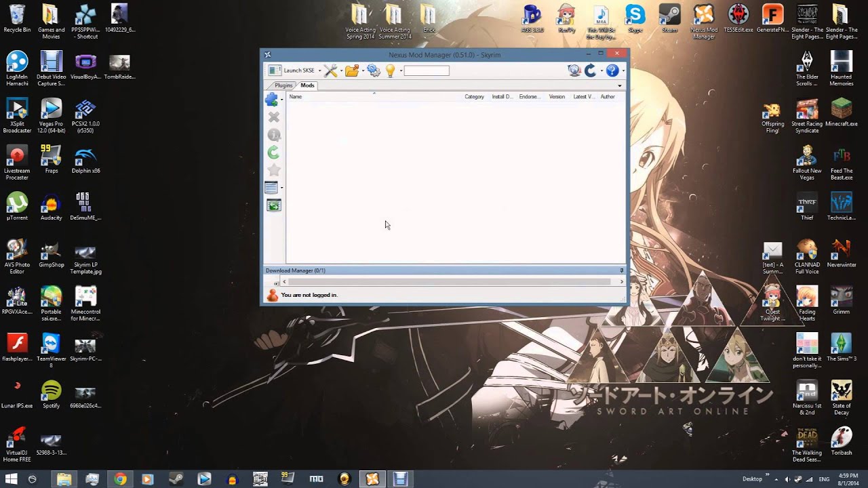Screen dimensions: 868x488
Task: Select The Elder Scrolls desktop shortcut
Action: click(807, 68)
